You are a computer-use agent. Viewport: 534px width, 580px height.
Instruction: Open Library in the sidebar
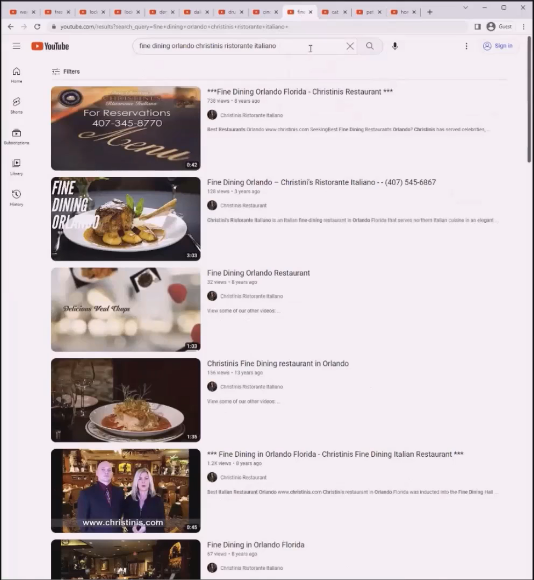click(16, 167)
